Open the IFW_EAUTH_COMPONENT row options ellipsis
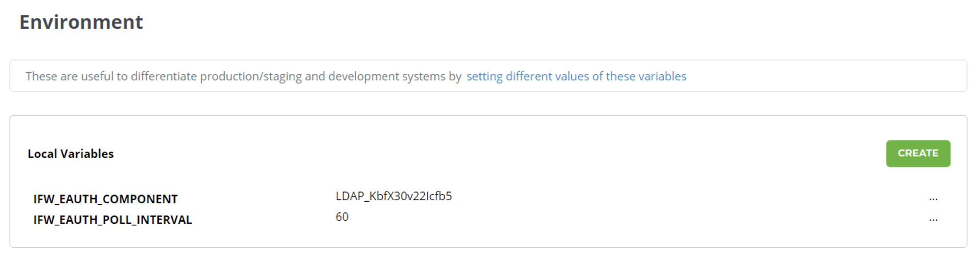This screenshot has width=980, height=258. click(x=933, y=199)
